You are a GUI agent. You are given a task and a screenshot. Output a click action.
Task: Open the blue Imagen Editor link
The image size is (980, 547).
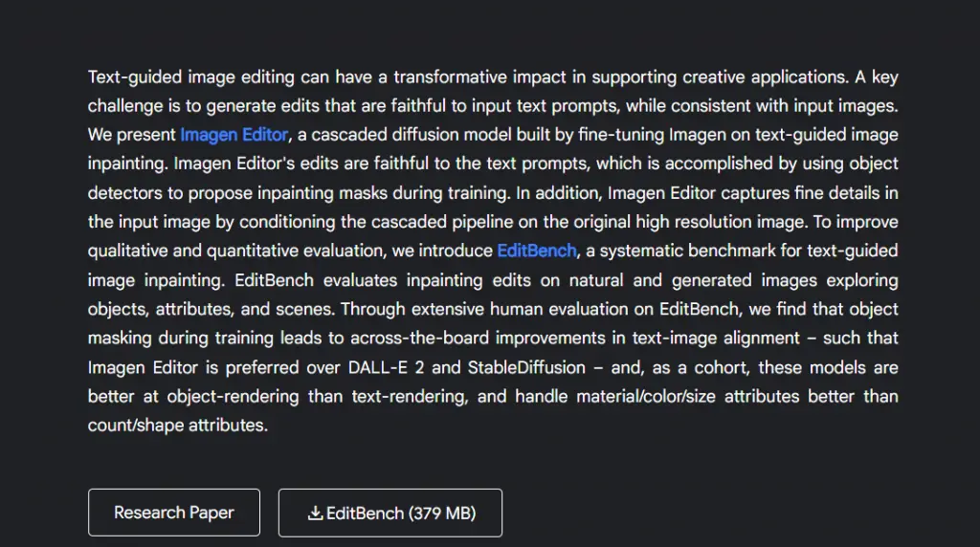[x=234, y=135]
